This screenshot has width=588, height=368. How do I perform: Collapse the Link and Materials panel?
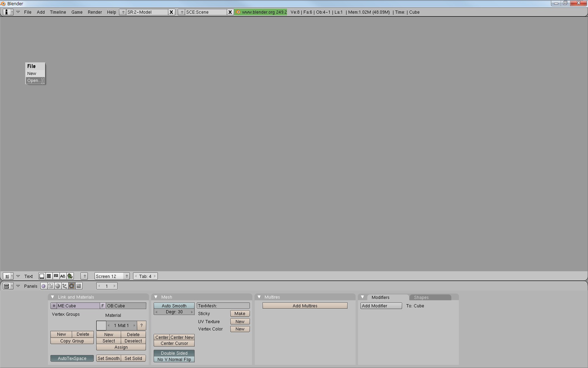pos(52,297)
